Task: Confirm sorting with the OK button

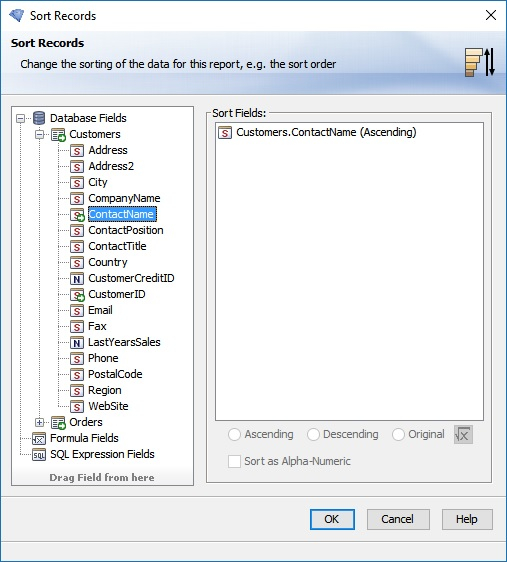Action: [x=332, y=519]
